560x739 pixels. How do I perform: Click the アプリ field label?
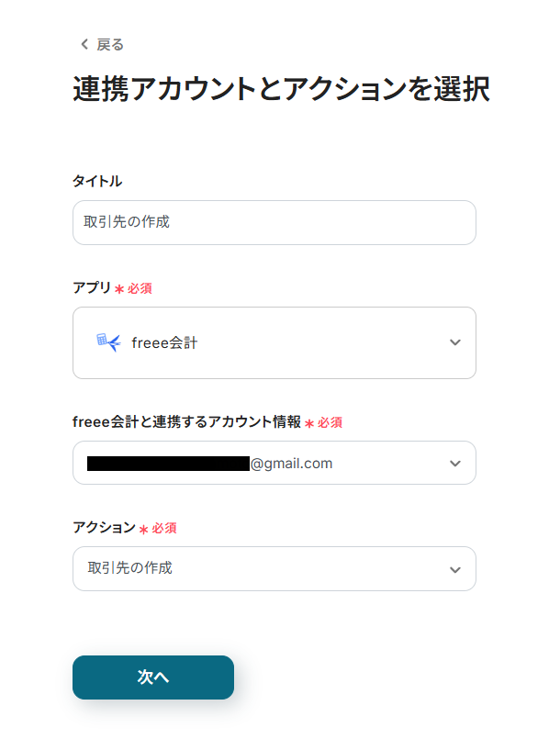92,288
